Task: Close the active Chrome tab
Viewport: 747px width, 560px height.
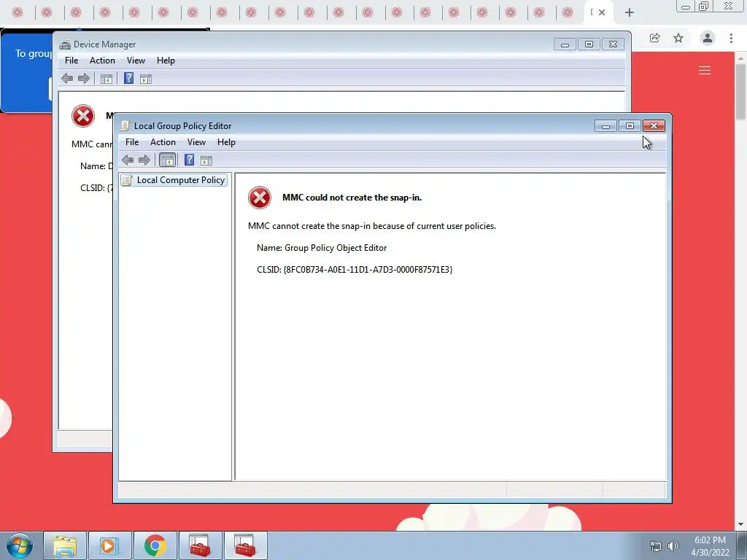Action: coord(602,13)
